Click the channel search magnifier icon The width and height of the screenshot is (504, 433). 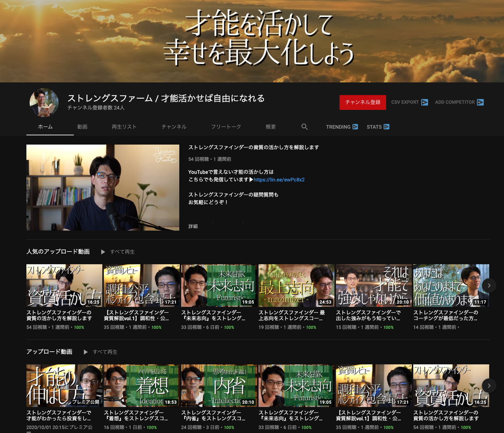point(304,127)
